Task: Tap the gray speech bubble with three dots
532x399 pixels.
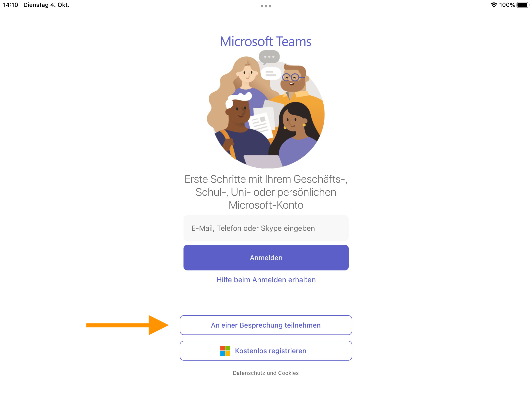Action: tap(269, 57)
